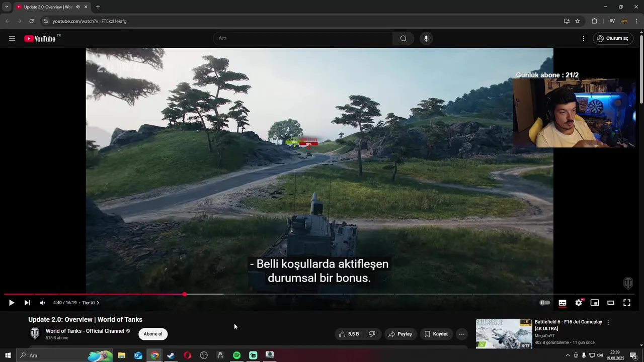Open the Windows Start menu
This screenshot has width=644, height=362.
point(8,355)
